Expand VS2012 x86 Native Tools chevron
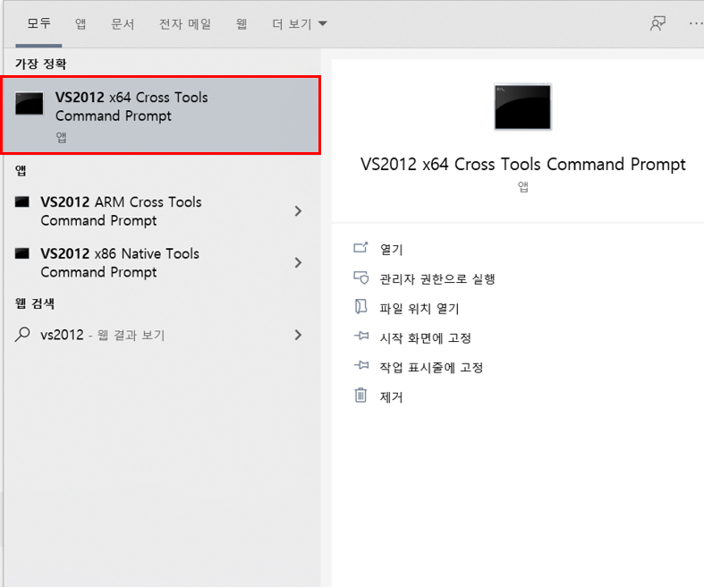 pos(298,263)
